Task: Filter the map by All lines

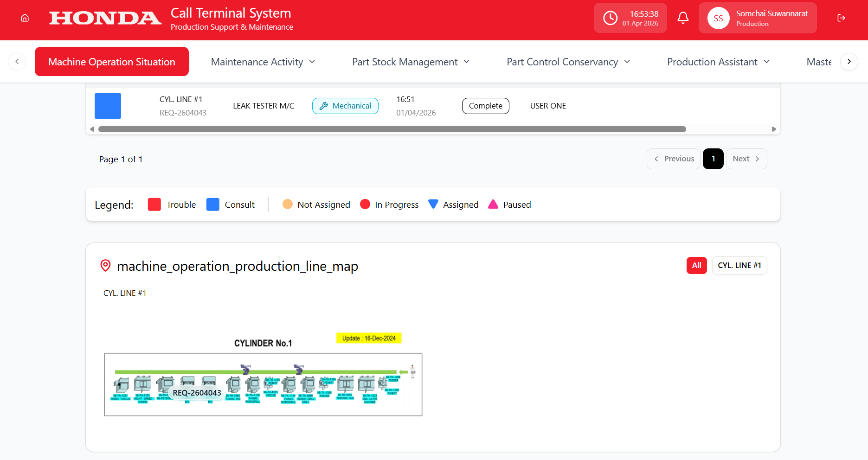Action: [696, 265]
